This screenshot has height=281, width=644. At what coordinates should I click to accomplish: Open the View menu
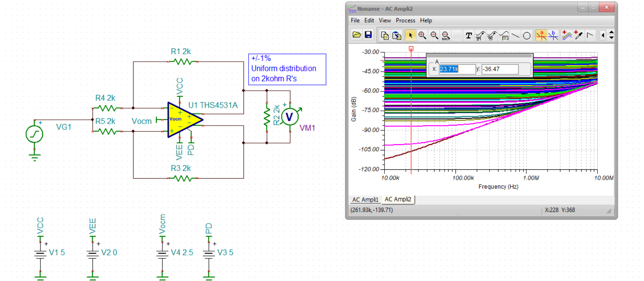pyautogui.click(x=385, y=21)
